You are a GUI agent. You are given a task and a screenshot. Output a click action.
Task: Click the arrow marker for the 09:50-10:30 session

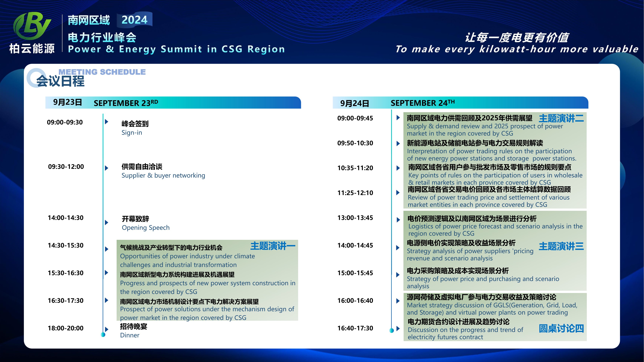click(398, 143)
